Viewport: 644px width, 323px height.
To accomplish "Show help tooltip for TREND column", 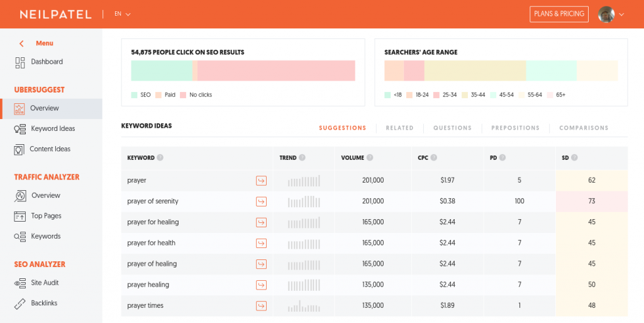I will [303, 157].
